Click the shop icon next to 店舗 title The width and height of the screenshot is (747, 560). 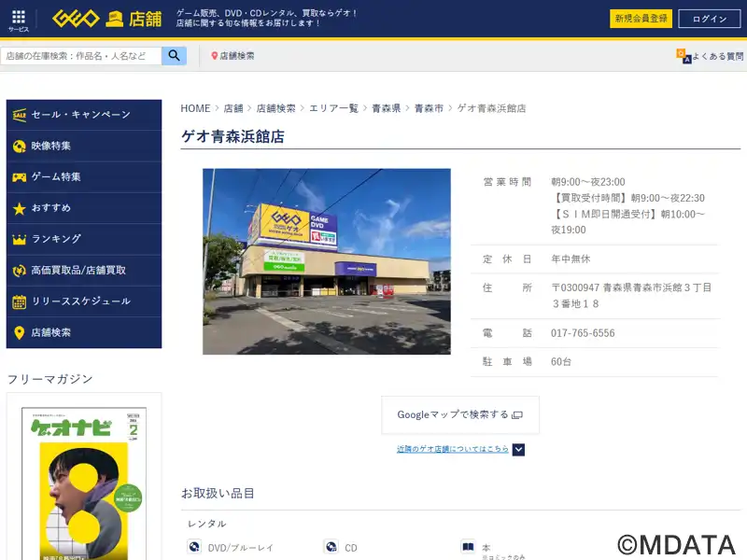(114, 19)
